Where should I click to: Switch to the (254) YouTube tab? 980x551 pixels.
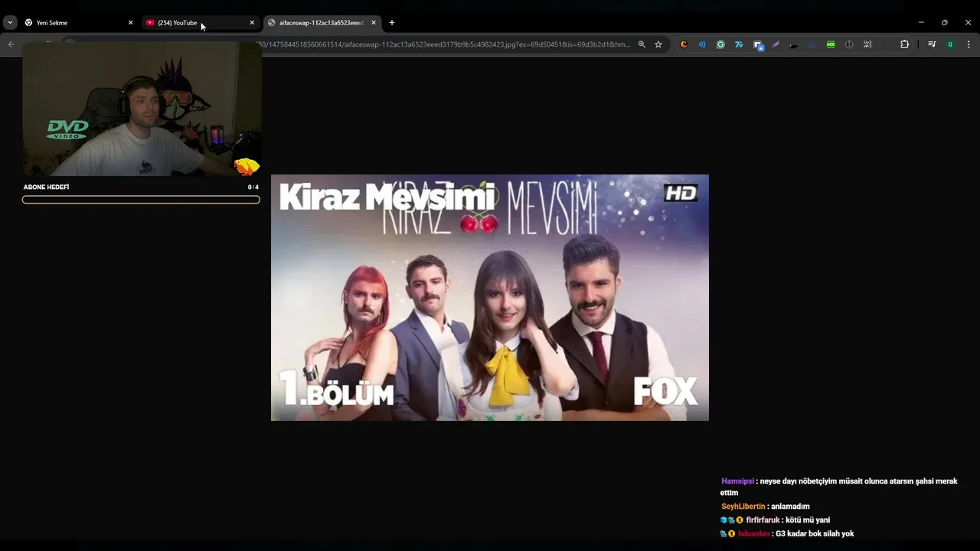[200, 23]
